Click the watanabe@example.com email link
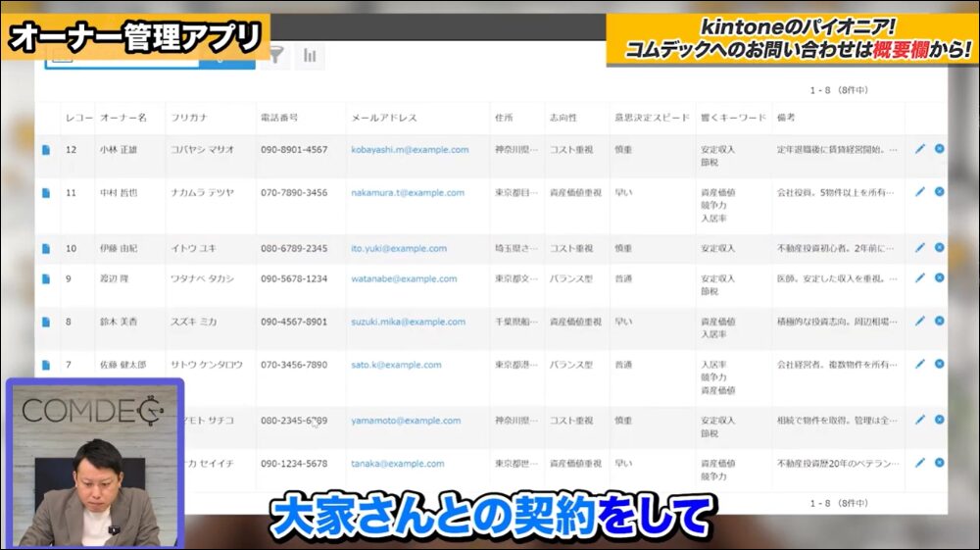Screen dimensions: 980x550 [404, 278]
